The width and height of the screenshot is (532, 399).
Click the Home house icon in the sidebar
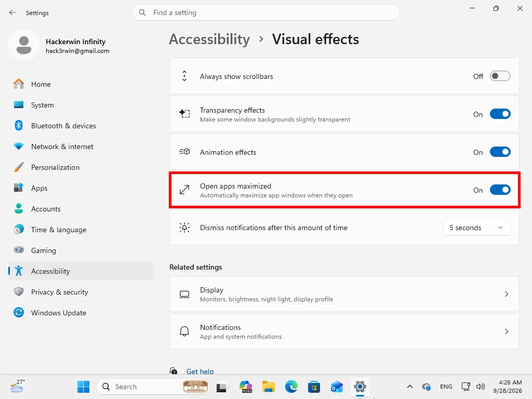19,84
